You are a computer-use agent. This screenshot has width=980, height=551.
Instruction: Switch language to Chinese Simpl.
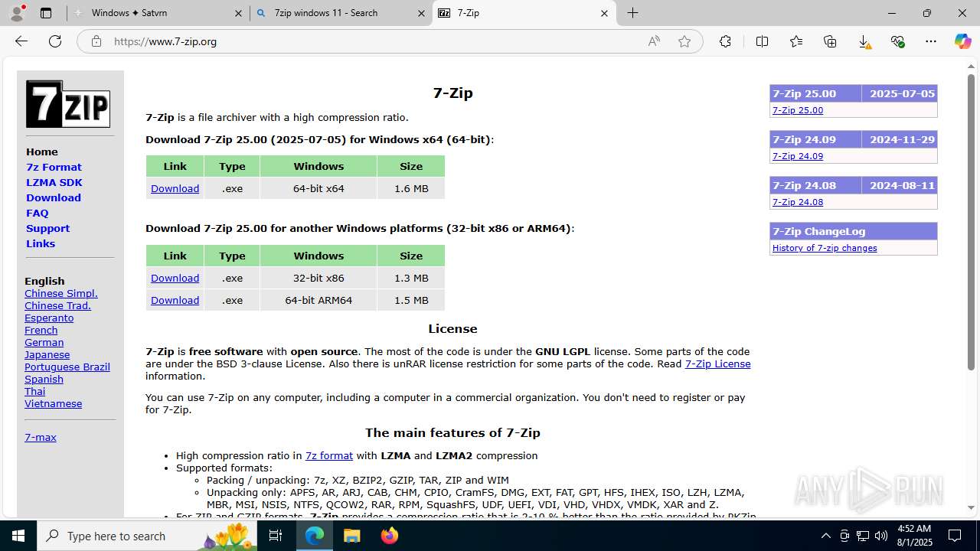[61, 293]
